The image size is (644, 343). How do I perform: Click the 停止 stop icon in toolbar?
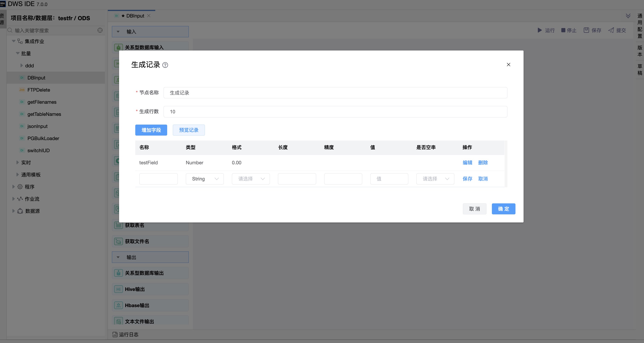coord(563,30)
